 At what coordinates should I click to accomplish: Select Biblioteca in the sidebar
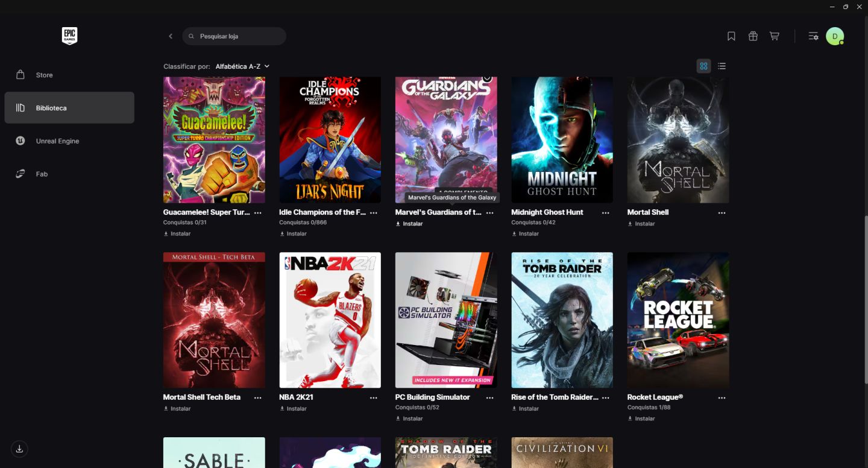point(69,108)
